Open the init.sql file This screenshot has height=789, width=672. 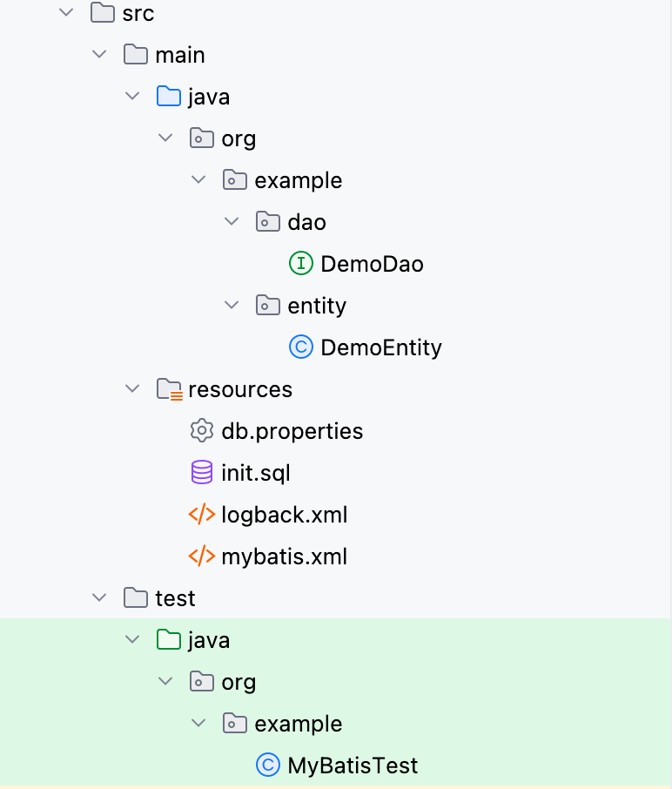(256, 474)
